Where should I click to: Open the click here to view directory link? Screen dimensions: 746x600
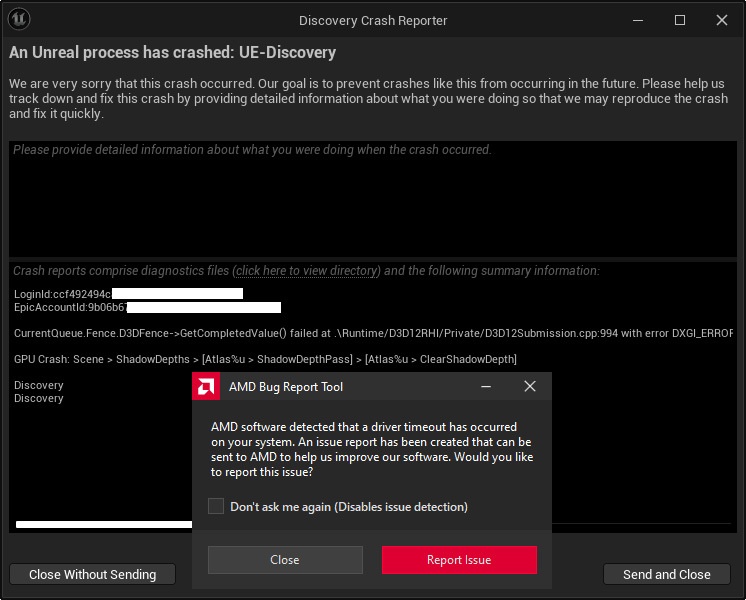306,271
